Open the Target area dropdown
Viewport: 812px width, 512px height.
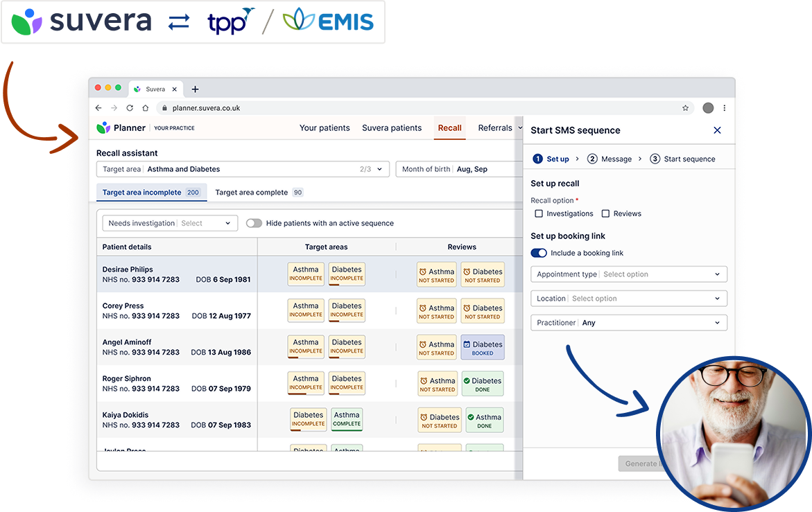(243, 169)
